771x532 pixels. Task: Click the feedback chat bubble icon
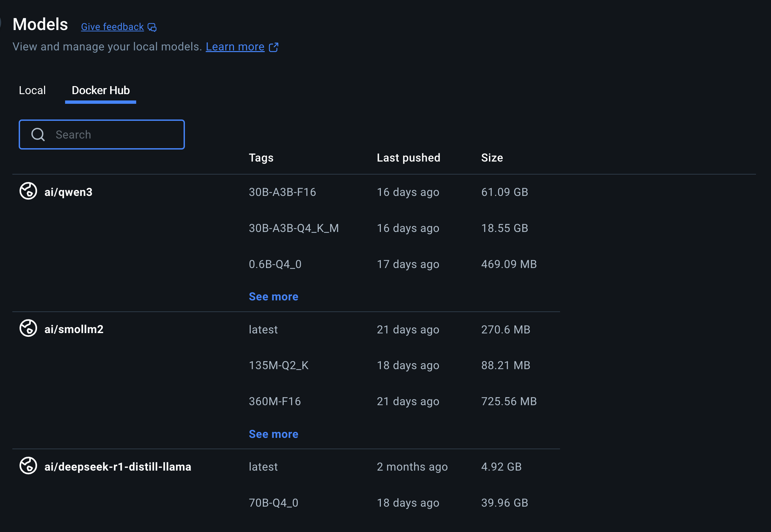152,27
